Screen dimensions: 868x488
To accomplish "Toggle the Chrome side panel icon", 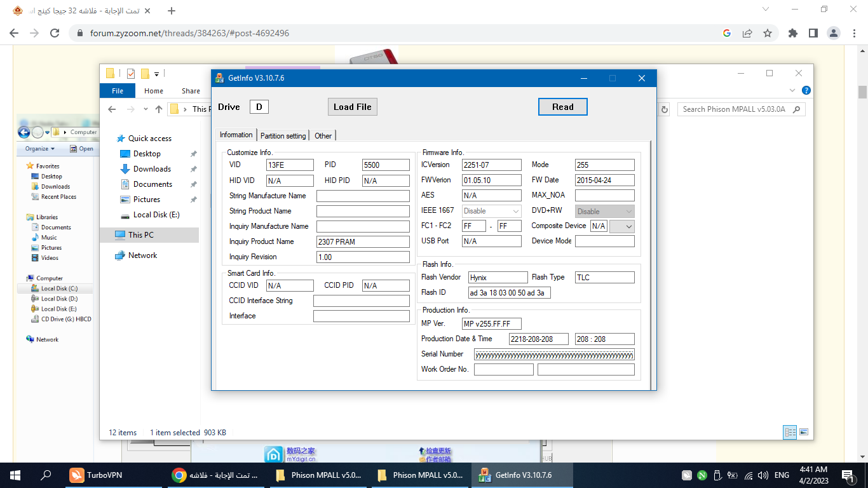I will [x=813, y=33].
